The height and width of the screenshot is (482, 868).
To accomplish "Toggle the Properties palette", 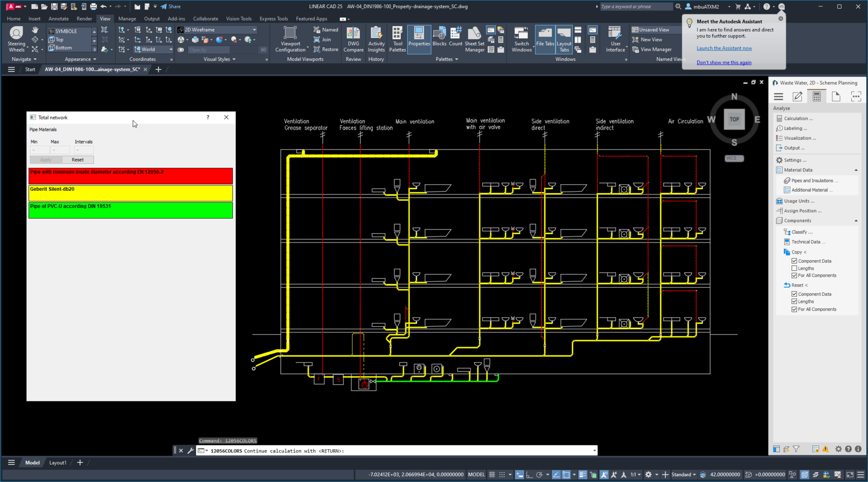I will click(419, 39).
